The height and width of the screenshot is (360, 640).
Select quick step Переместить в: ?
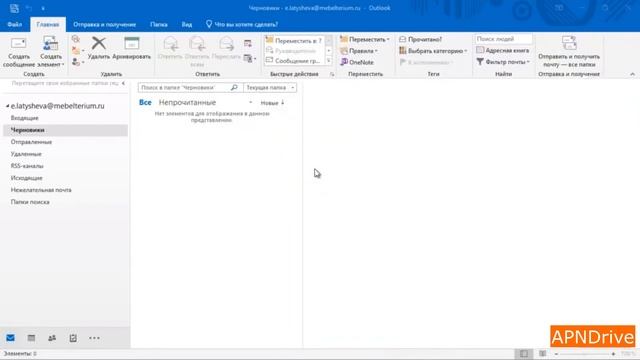pyautogui.click(x=294, y=40)
